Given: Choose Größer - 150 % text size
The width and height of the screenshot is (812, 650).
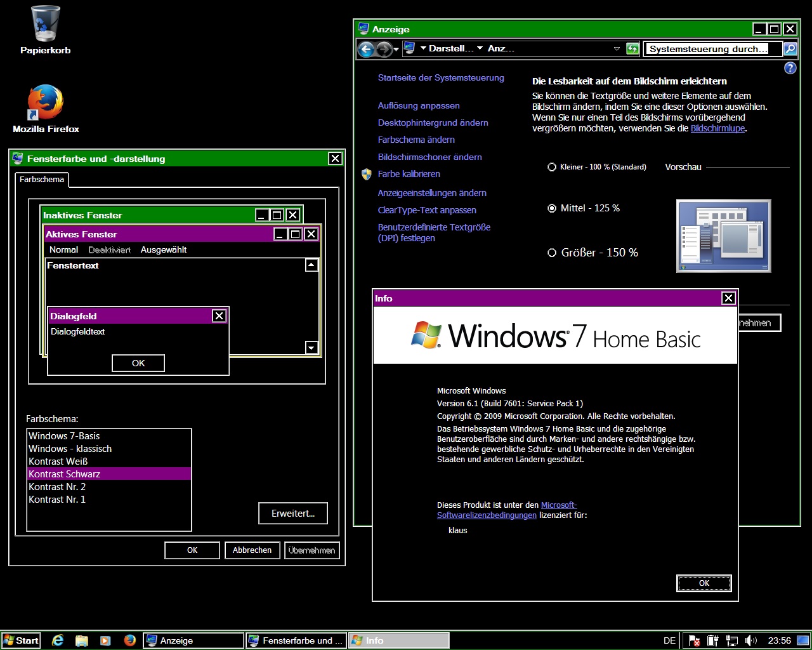Looking at the screenshot, I should pos(593,253).
